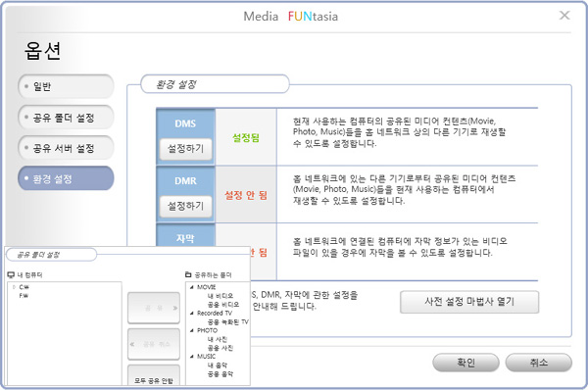Select 공용 사진 under PHOTO

coord(220,348)
